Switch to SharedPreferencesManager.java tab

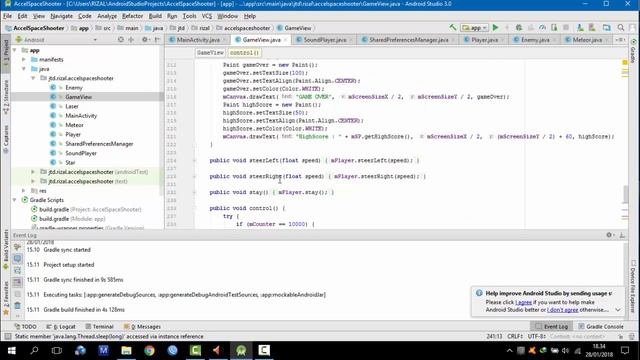(x=408, y=40)
